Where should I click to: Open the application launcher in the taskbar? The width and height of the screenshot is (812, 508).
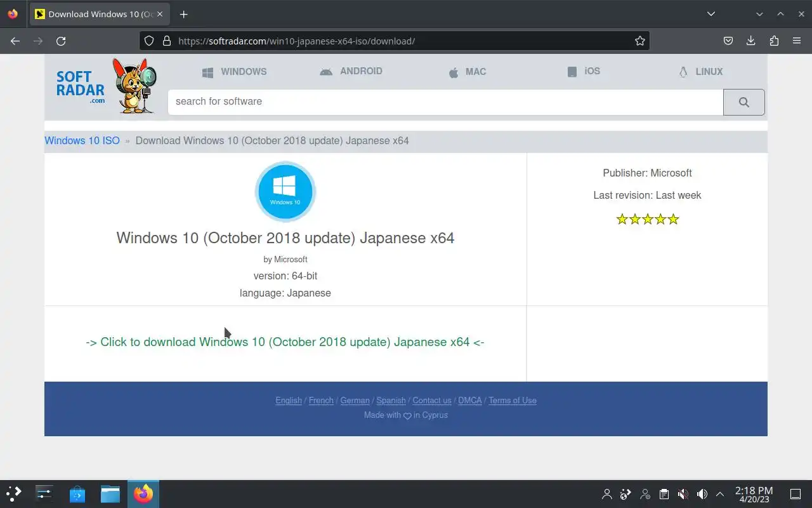pyautogui.click(x=14, y=493)
